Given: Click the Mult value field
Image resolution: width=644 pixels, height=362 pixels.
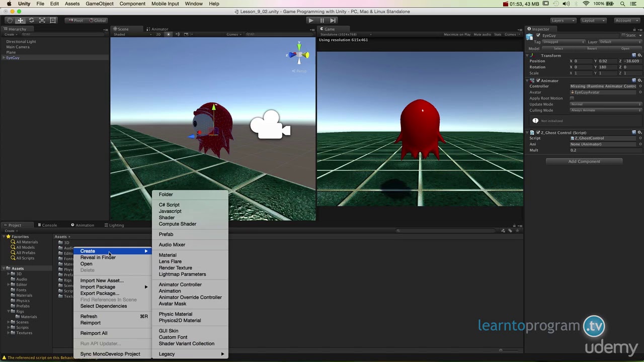Looking at the screenshot, I should coord(606,150).
